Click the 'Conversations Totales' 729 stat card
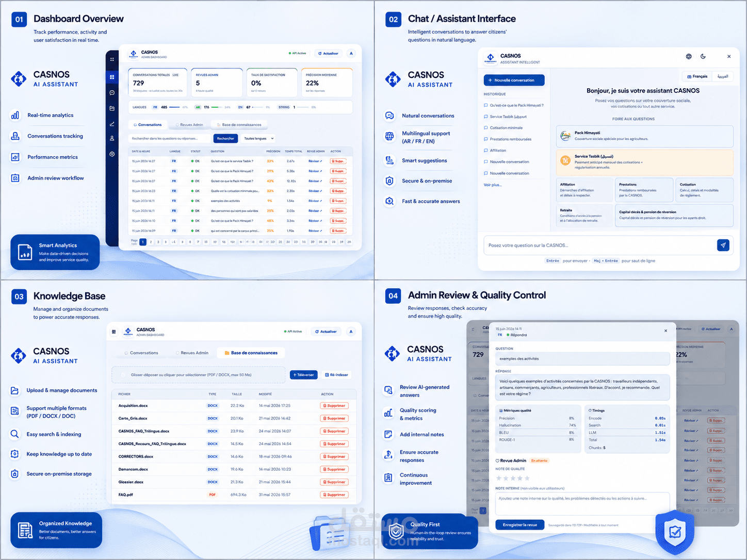Viewport: 747px width, 560px height. click(157, 83)
